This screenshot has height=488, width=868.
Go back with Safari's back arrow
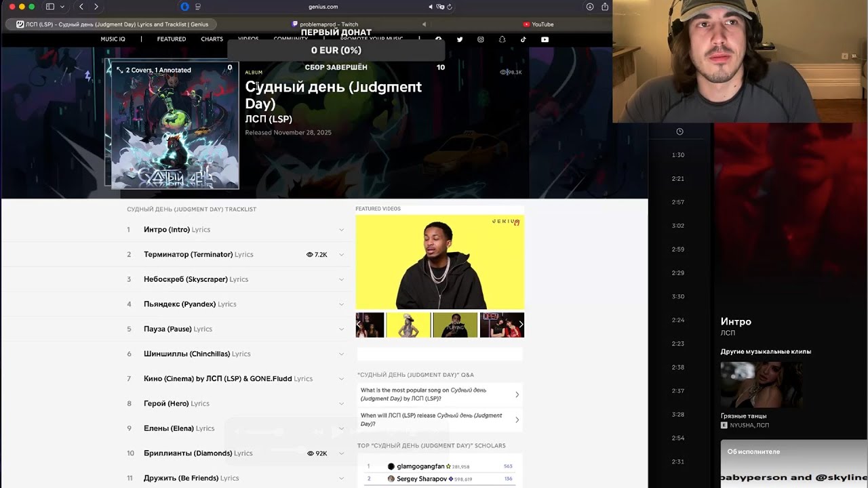(81, 7)
